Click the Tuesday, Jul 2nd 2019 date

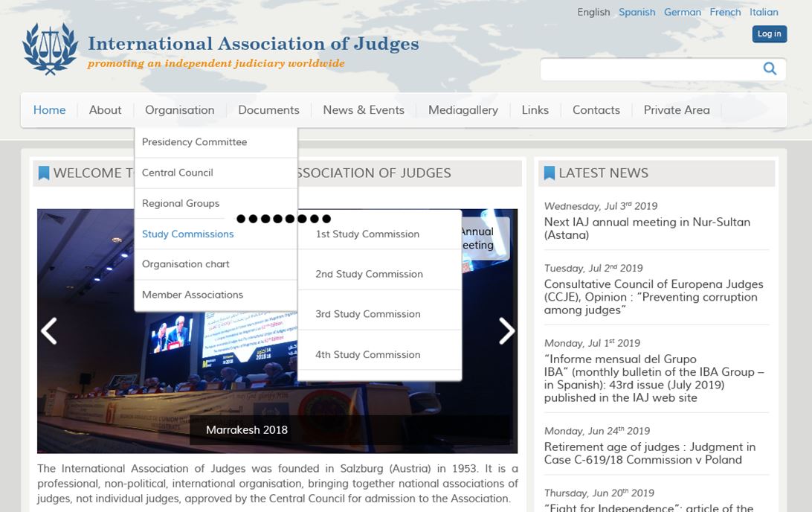tap(593, 268)
